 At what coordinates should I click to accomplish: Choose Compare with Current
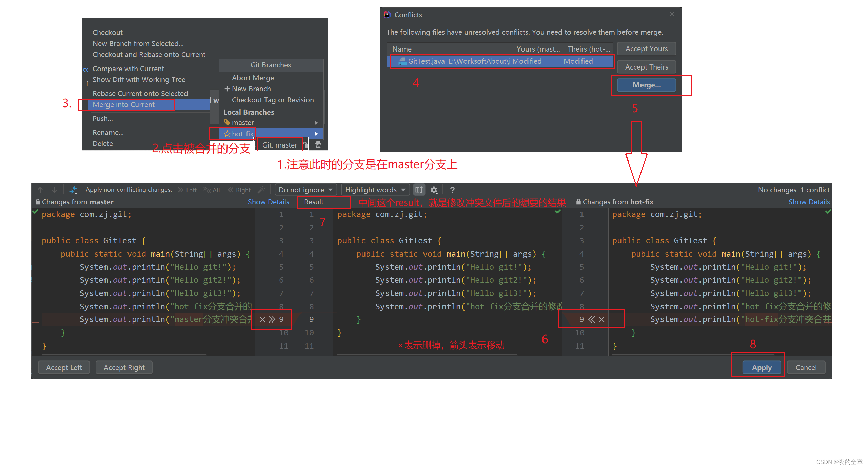tap(149, 69)
